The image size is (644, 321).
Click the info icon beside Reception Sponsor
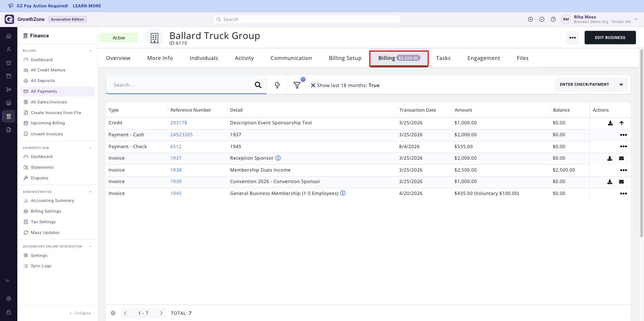(x=278, y=158)
